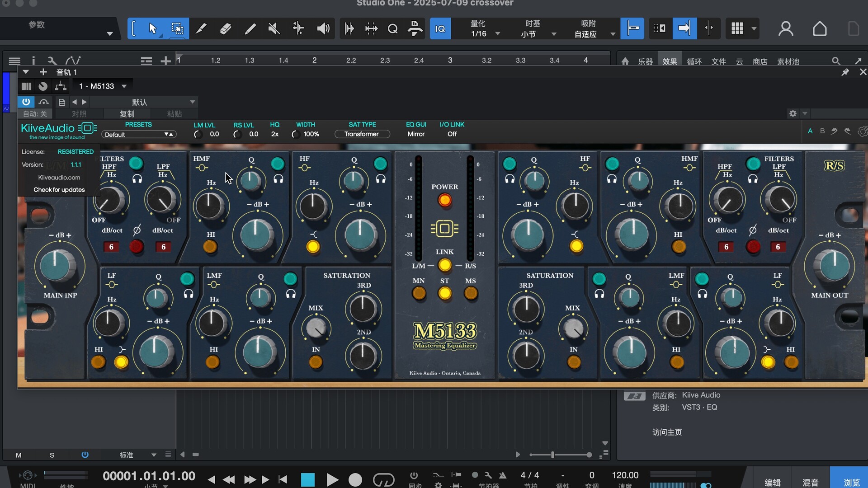Click Check for updates
The height and width of the screenshot is (488, 868).
pyautogui.click(x=59, y=190)
